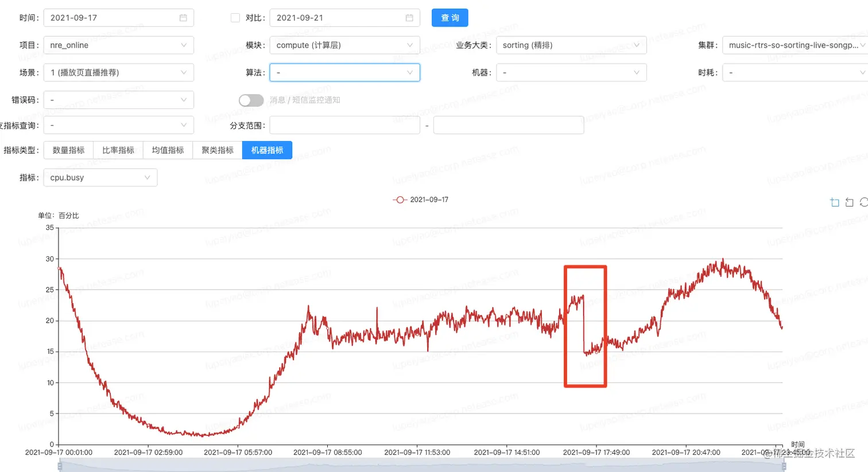868x472 pixels.
Task: Open calendar icon in 时间 date field
Action: [x=183, y=18]
